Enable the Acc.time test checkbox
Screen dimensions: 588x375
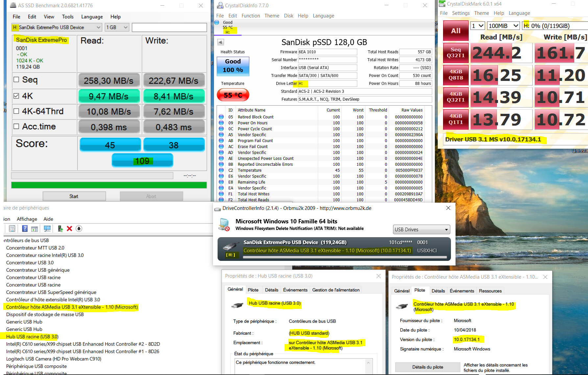(x=16, y=126)
